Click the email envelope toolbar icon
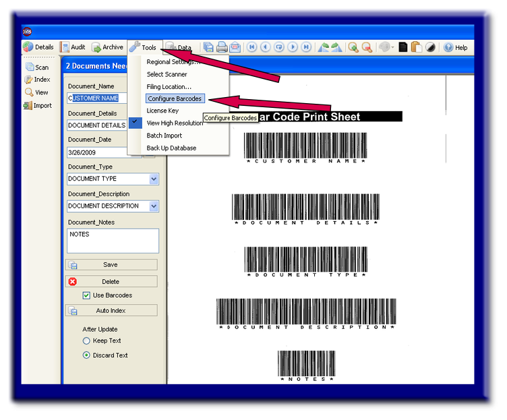This screenshot has height=420, width=507. pos(235,47)
